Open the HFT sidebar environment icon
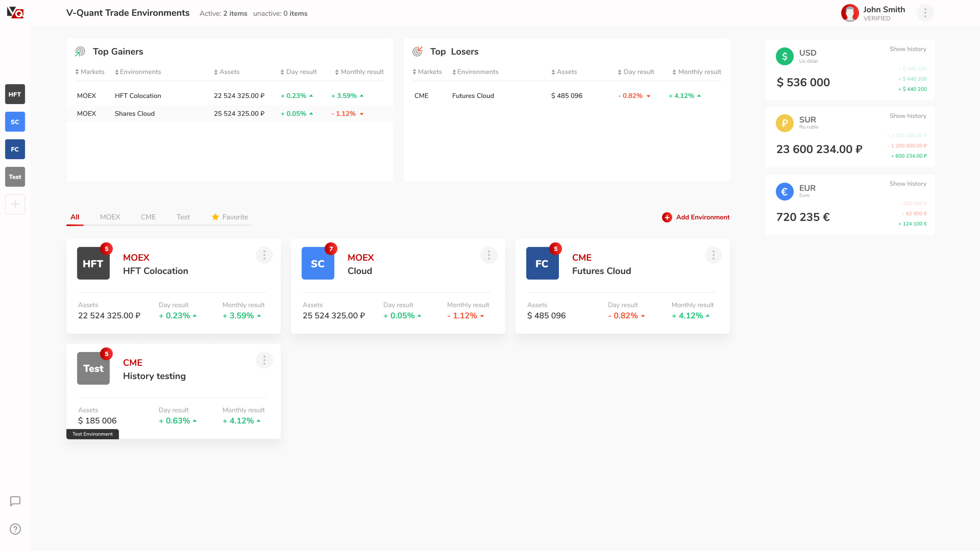This screenshot has width=980, height=551. [15, 94]
